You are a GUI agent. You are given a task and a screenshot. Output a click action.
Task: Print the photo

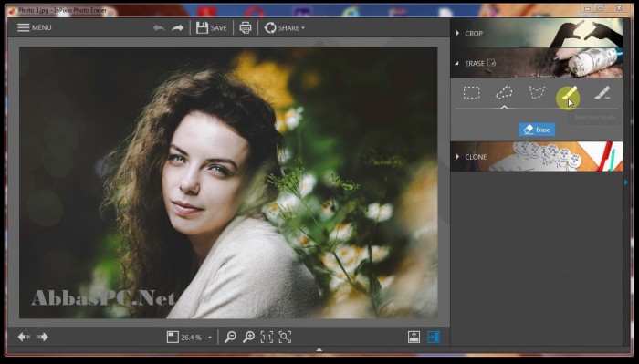[x=246, y=27]
